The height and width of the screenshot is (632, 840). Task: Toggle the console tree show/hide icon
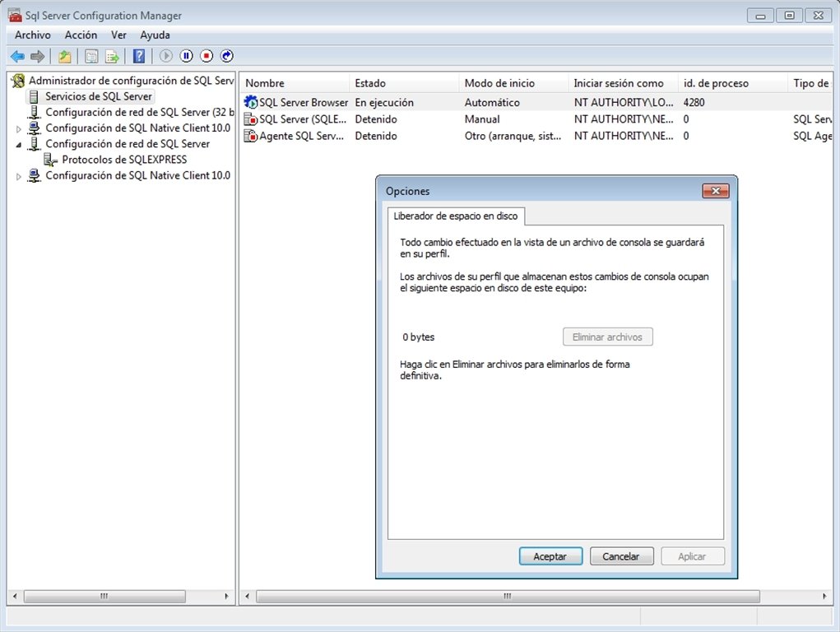[91, 56]
